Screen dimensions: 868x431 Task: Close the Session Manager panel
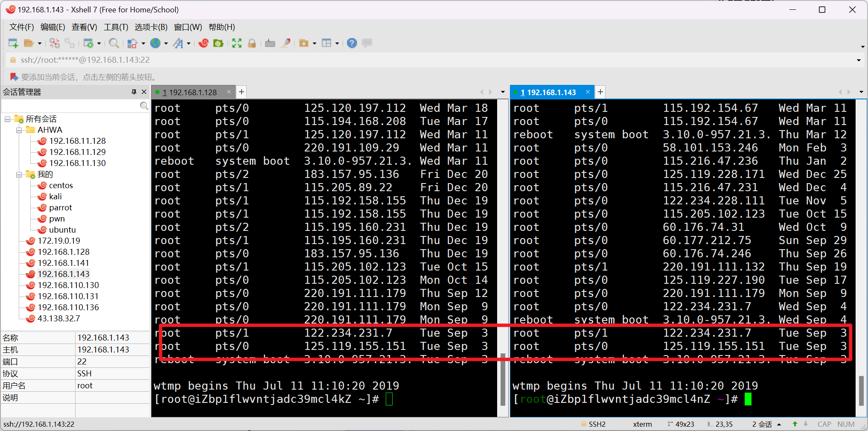tap(144, 92)
